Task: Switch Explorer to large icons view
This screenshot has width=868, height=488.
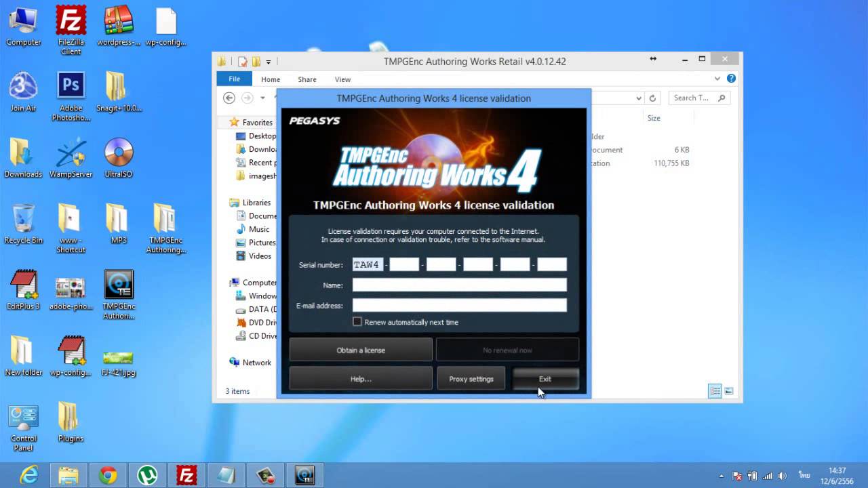Action: coord(729,391)
